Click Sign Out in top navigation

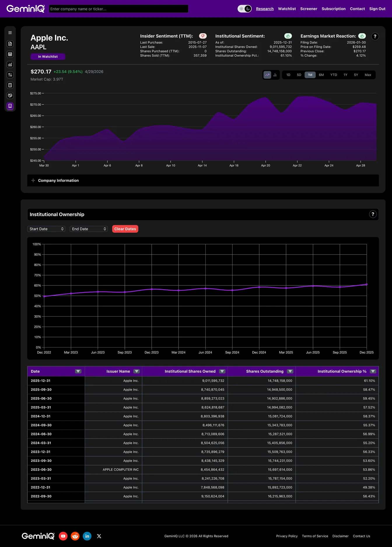[377, 9]
